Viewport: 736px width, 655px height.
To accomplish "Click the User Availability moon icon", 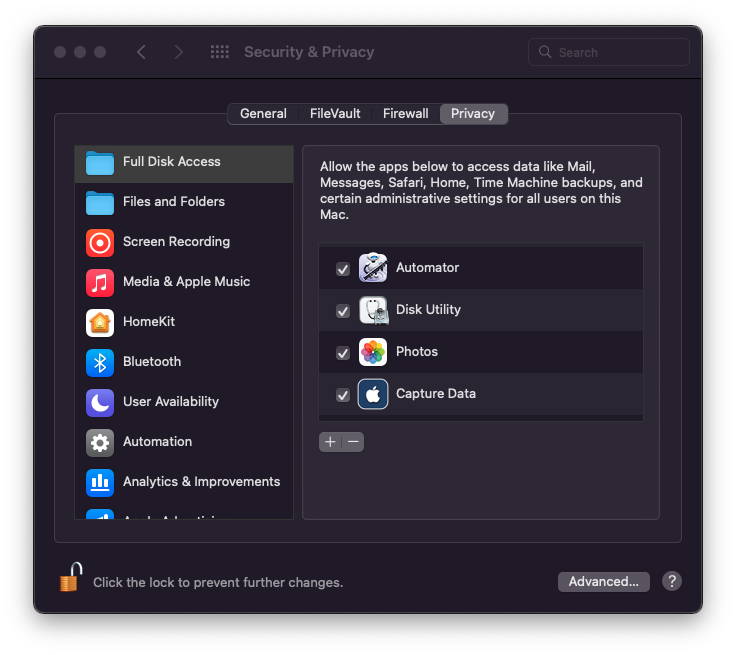I will [x=100, y=402].
